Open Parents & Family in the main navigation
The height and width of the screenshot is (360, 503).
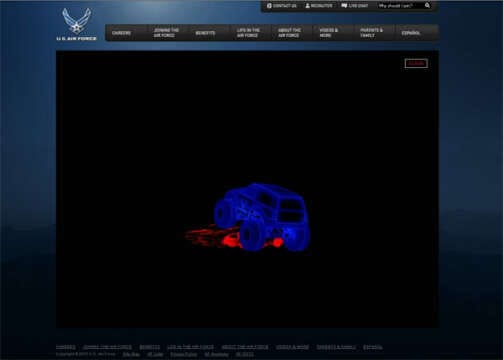pos(371,33)
